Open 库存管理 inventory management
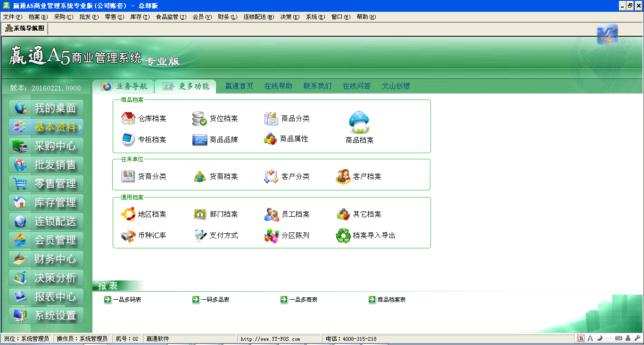The height and width of the screenshot is (345, 644). [46, 203]
